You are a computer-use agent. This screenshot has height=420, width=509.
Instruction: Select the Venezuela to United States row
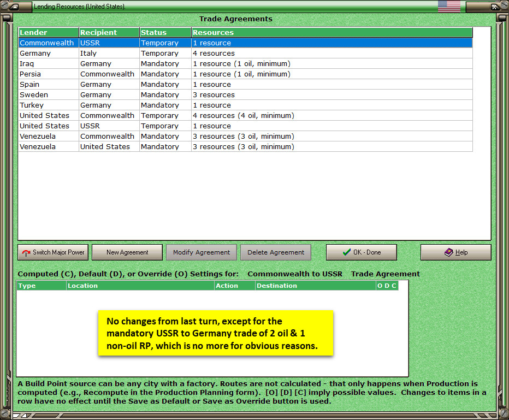pos(245,147)
